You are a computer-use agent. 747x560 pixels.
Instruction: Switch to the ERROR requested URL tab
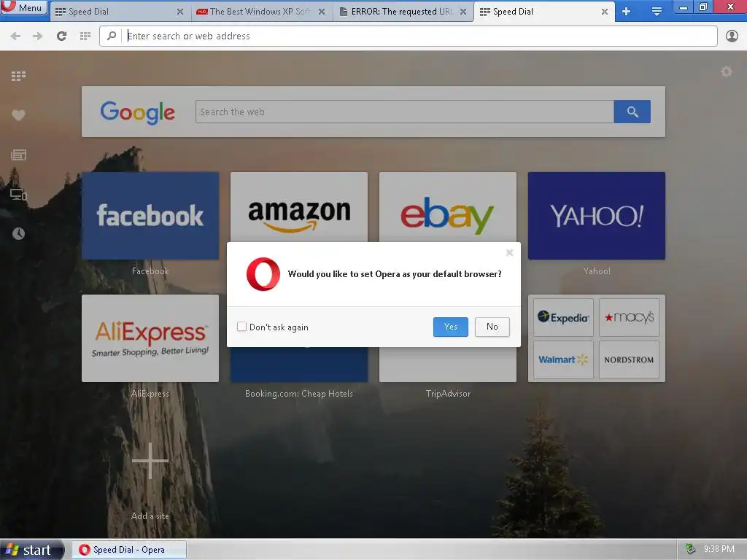click(403, 12)
